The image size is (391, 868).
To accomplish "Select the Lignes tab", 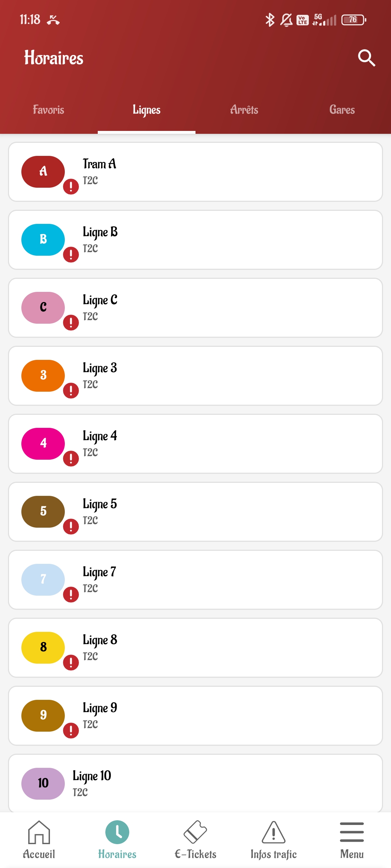I will click(147, 110).
